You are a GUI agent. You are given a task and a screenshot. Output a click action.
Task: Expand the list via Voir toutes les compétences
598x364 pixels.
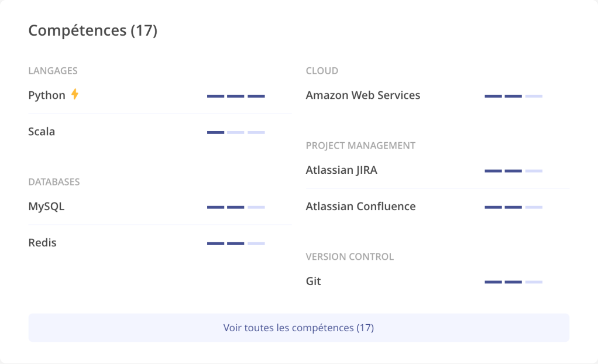(x=298, y=328)
